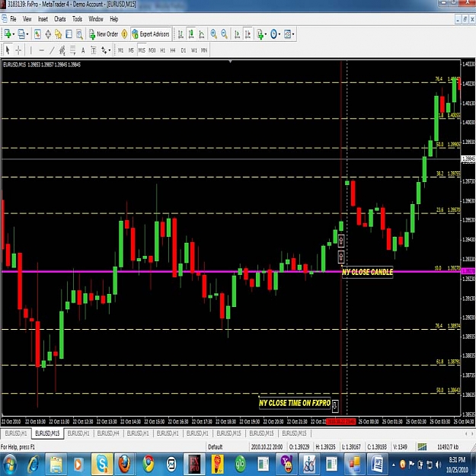This screenshot has width=476, height=476.
Task: Expand the Profiles dropdown arrow
Action: pos(27,34)
